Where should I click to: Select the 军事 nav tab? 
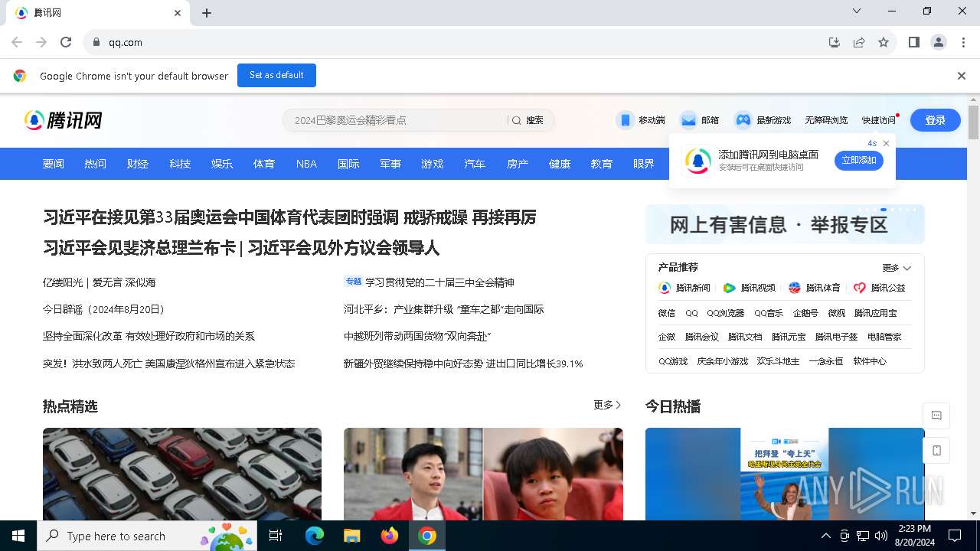pos(390,164)
